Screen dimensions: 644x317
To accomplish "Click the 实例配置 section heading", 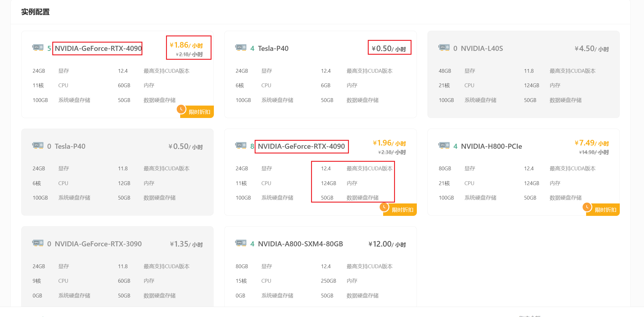I will point(35,12).
